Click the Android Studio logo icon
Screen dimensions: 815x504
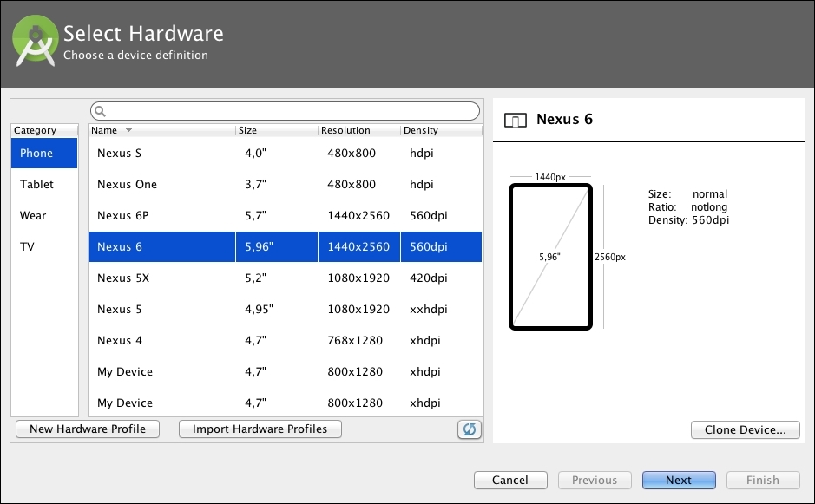[36, 41]
